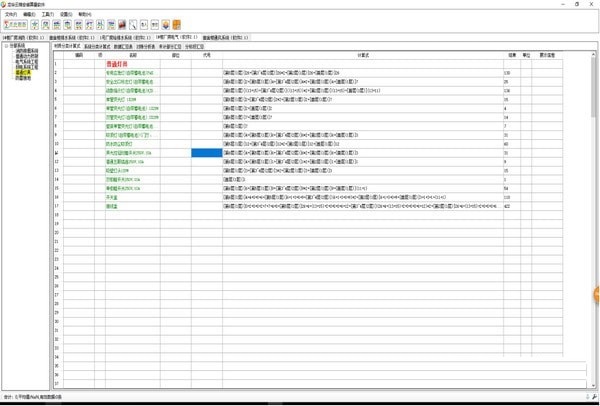Open the 材质分类计算式 sub-tab
The width and height of the screenshot is (600, 406).
(x=67, y=46)
